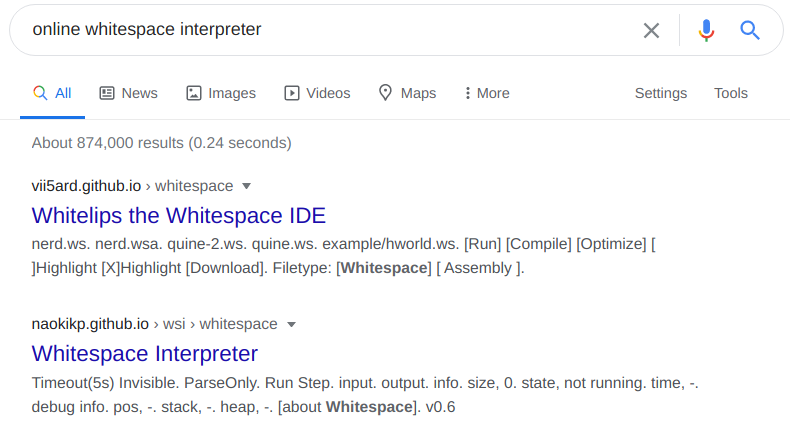Open search Settings

[661, 93]
